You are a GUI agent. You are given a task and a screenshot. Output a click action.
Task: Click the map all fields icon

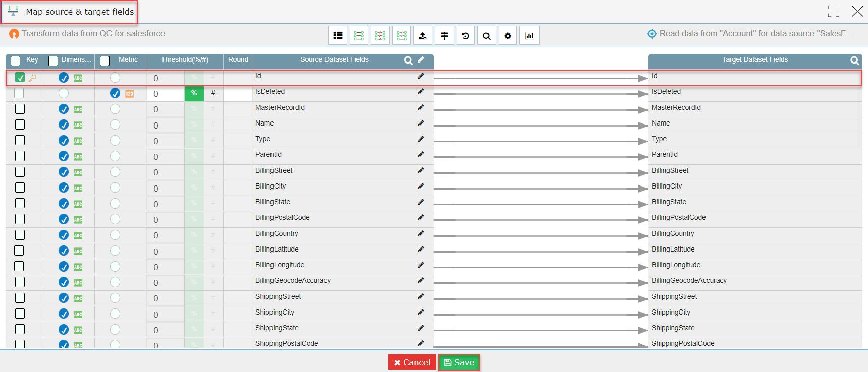click(x=359, y=36)
